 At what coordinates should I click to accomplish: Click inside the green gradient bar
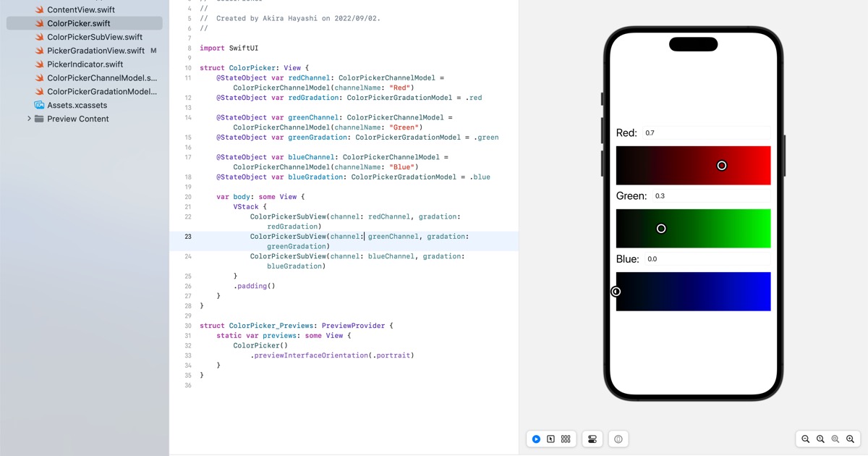(694, 229)
